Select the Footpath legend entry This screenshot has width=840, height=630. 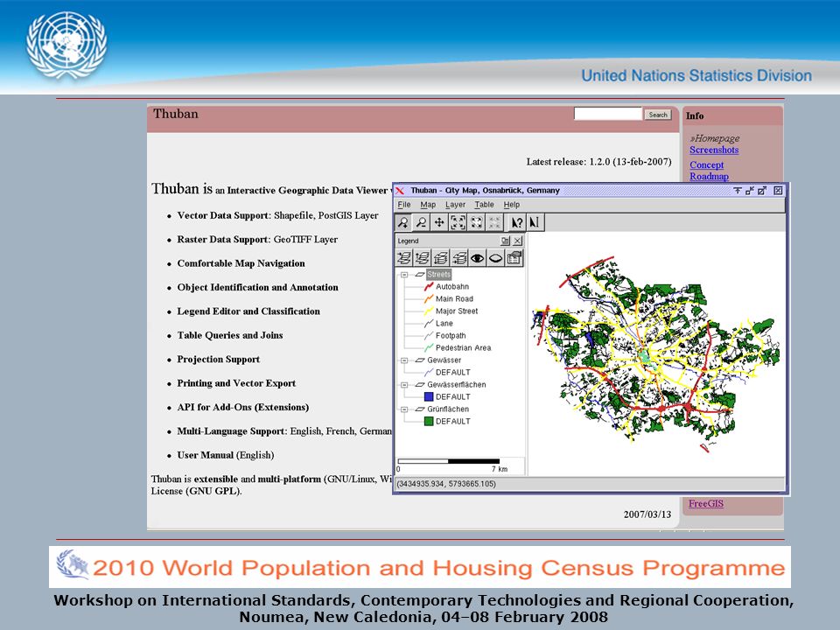(451, 336)
